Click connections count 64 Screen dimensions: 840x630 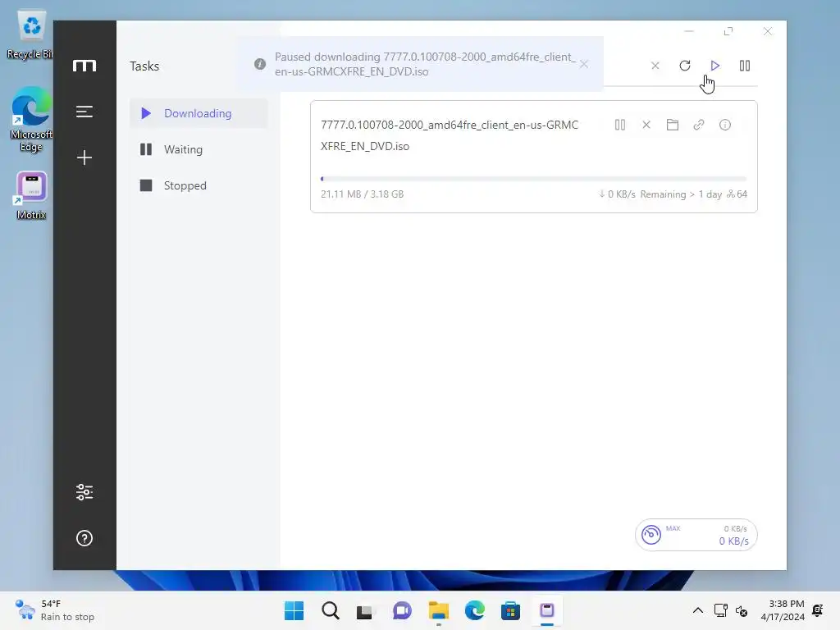[x=737, y=194]
